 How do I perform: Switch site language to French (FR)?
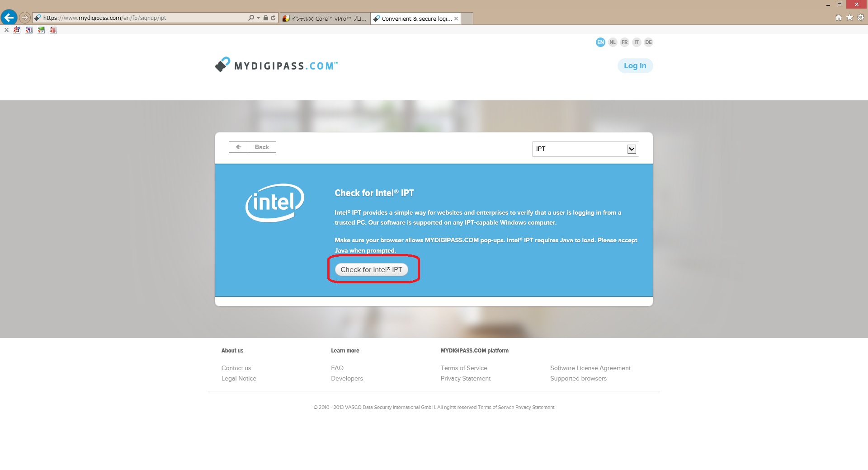[624, 42]
